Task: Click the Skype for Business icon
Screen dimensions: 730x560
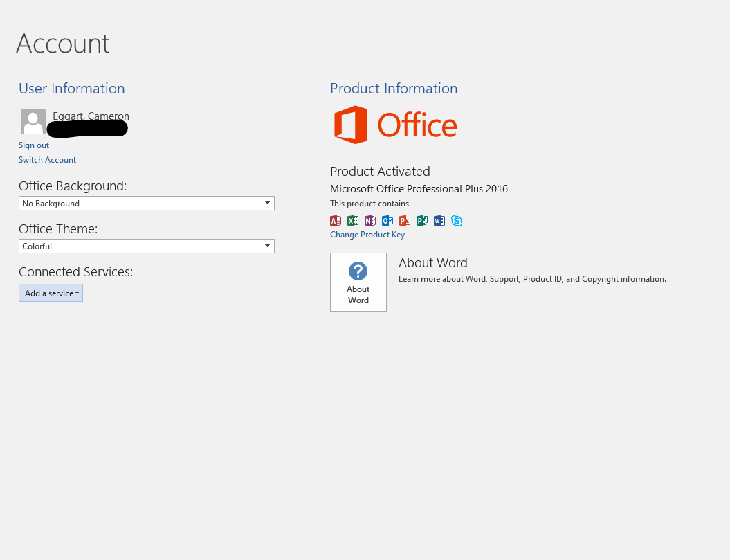Action: point(457,221)
